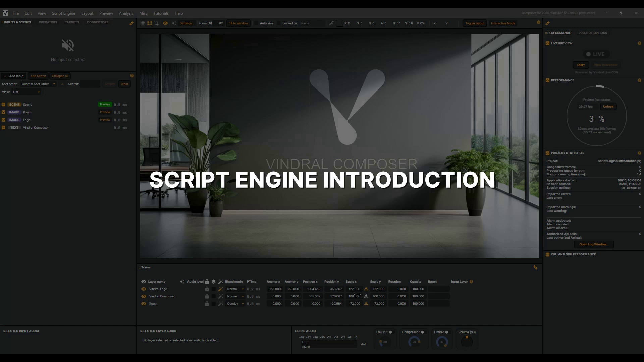Hide the Vindral Logo layer with eye icon
Screen dimensions: 644x362
point(144,289)
